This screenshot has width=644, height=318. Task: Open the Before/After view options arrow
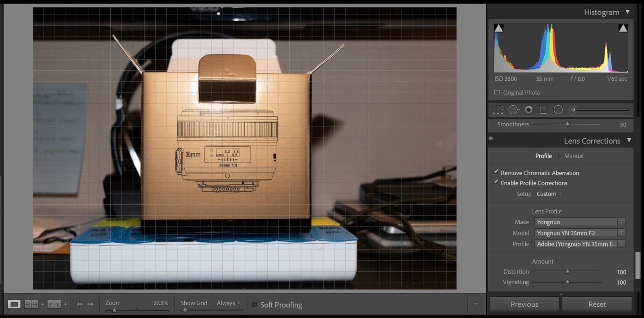click(65, 304)
